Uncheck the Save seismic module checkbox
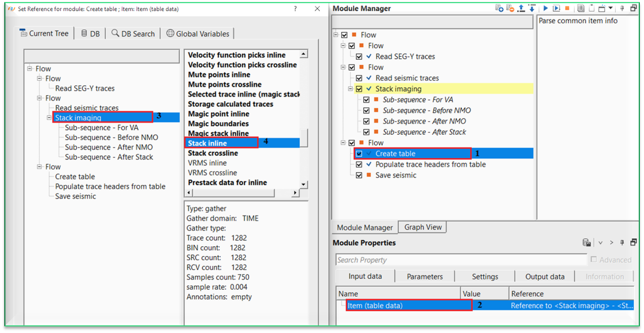 tap(359, 175)
